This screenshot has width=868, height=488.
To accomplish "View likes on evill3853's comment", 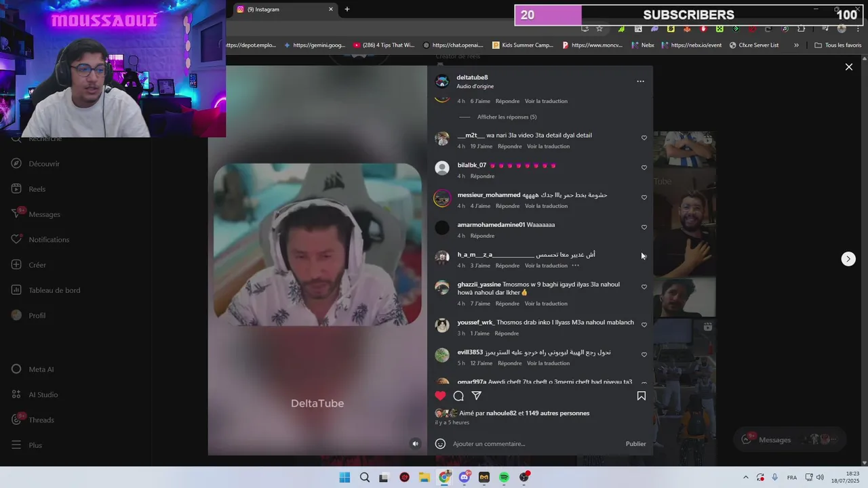I will 481,363.
